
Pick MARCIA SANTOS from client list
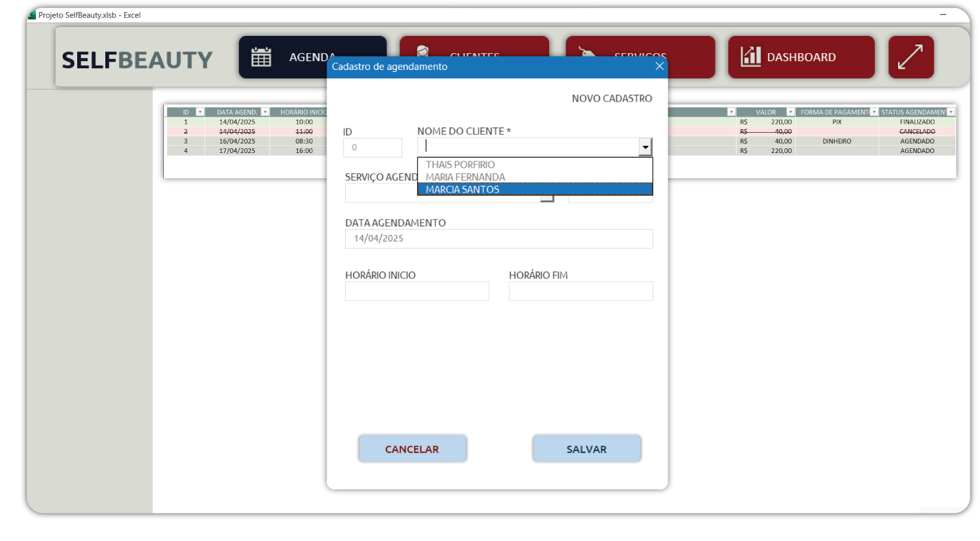[x=462, y=189]
